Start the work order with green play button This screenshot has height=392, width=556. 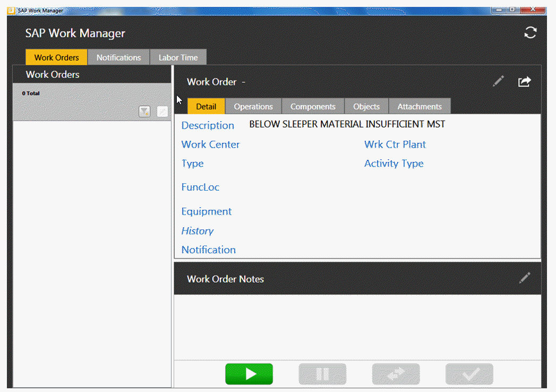click(x=249, y=374)
